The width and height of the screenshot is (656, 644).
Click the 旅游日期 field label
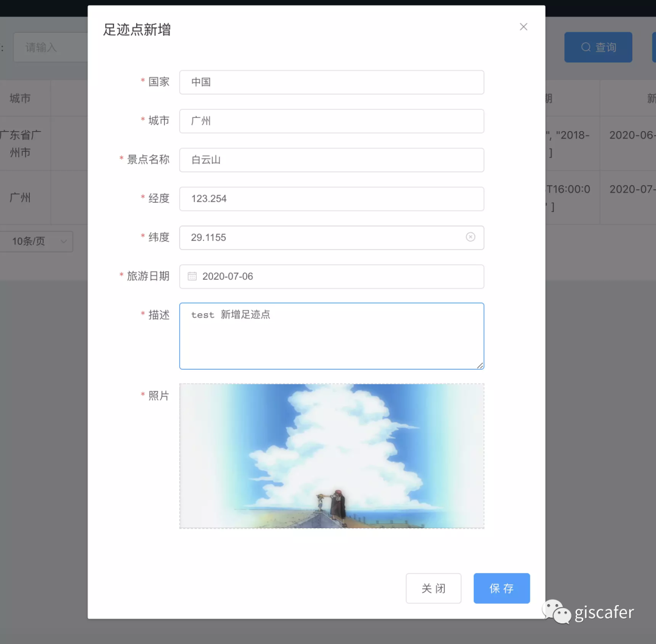coord(148,276)
